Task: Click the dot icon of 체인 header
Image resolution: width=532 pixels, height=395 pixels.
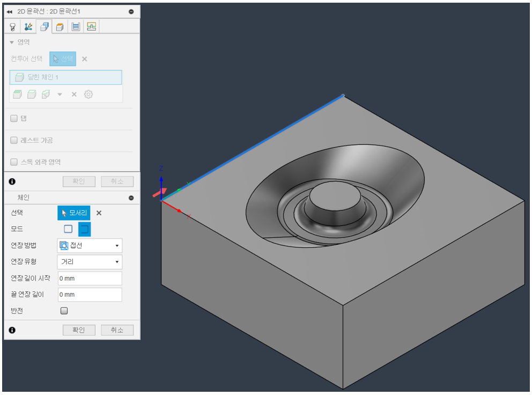Action: (x=131, y=197)
